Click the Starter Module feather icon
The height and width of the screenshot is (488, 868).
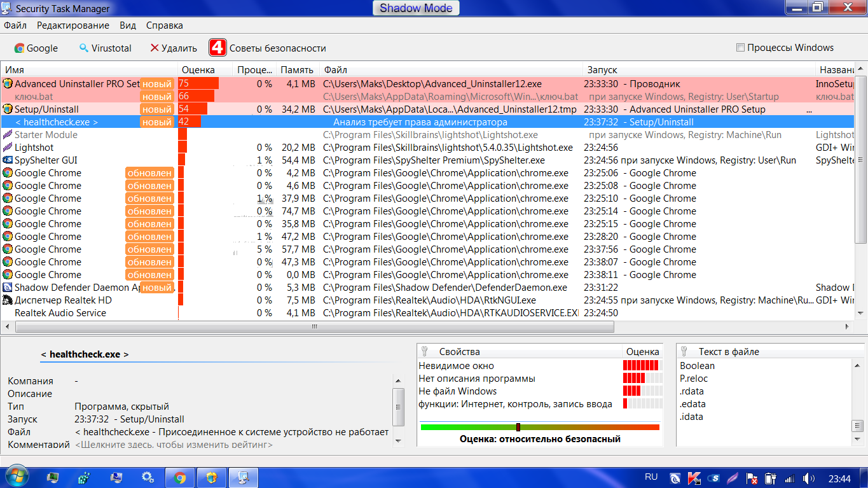8,135
